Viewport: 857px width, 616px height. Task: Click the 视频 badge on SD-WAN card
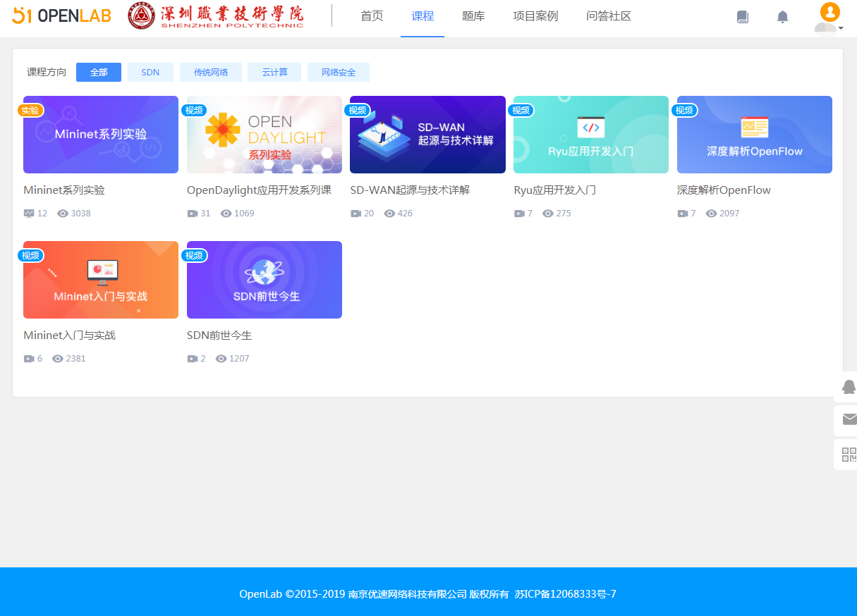point(358,110)
